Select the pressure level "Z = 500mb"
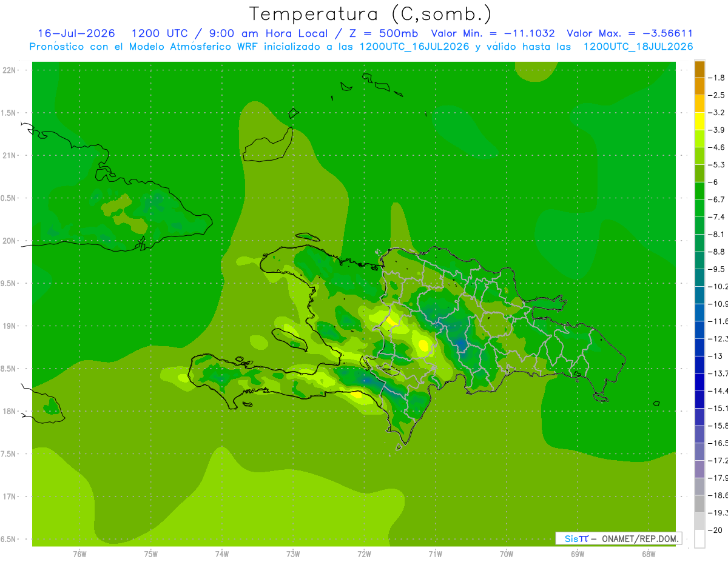Image resolution: width=728 pixels, height=562 pixels. click(383, 33)
